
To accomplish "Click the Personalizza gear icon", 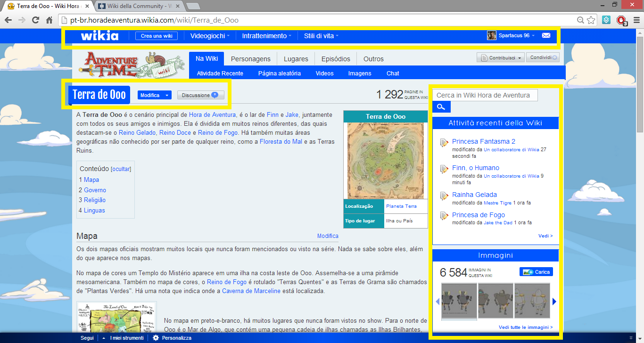I will (156, 338).
